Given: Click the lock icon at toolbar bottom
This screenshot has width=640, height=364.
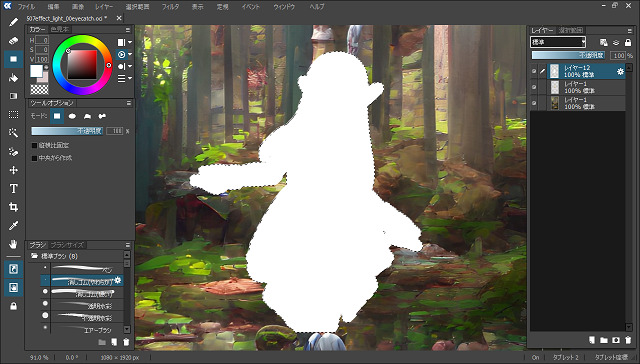Looking at the screenshot, I should (x=13, y=306).
